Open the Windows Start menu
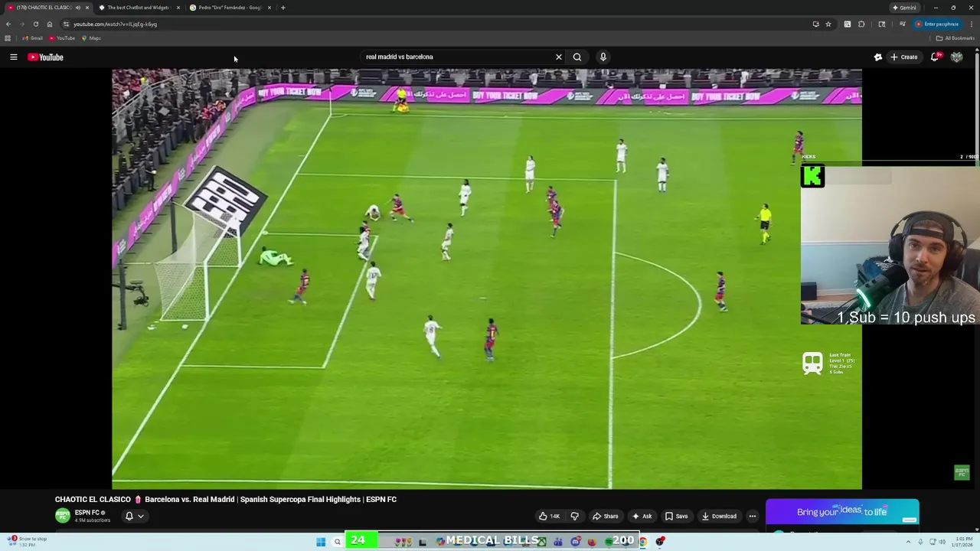 tap(321, 542)
